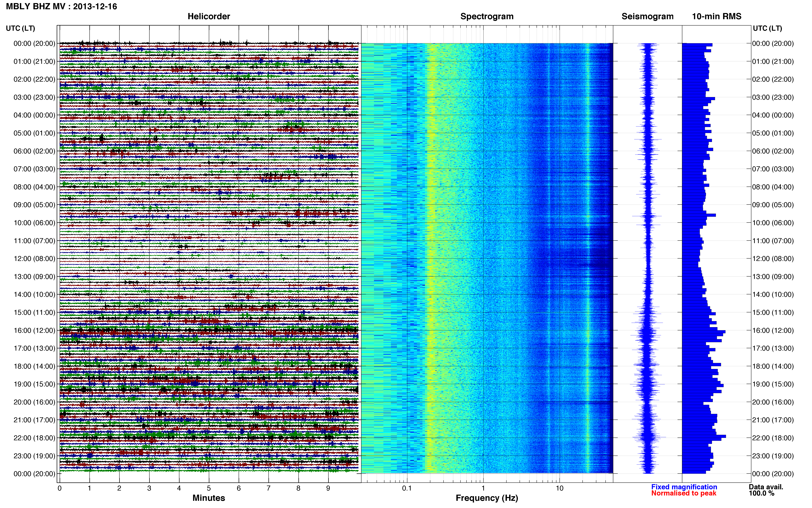Click the RMS bar at 16:00

704,332
